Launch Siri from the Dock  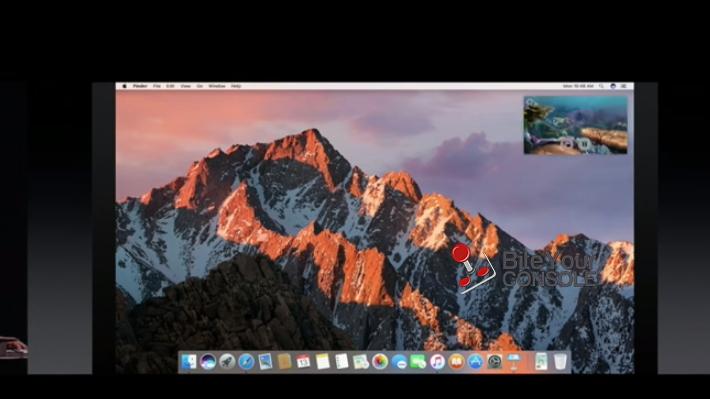coord(208,361)
